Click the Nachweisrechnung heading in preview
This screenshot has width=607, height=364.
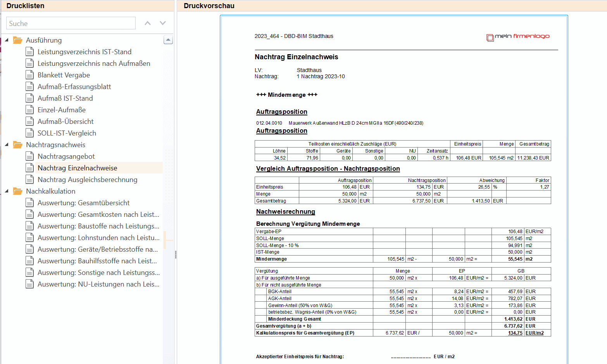pos(286,211)
